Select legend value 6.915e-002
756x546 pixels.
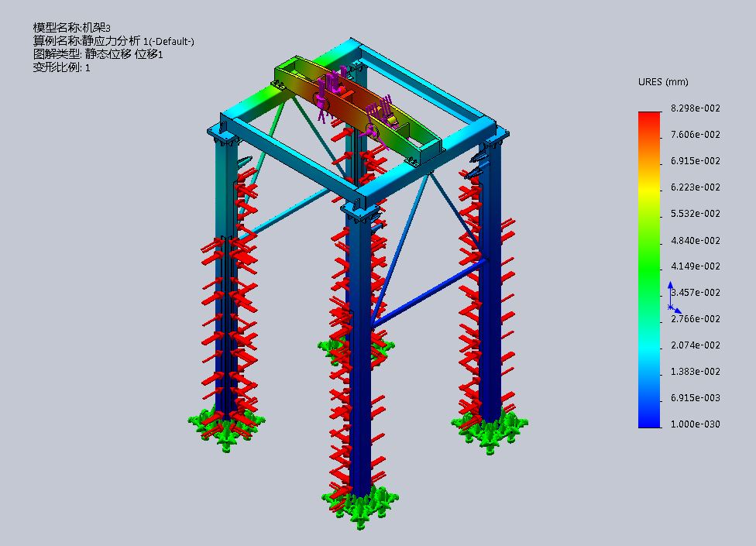696,161
